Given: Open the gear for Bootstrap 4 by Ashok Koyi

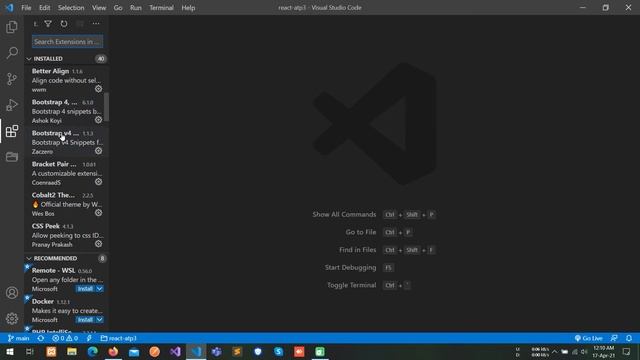Looking at the screenshot, I should point(98,120).
